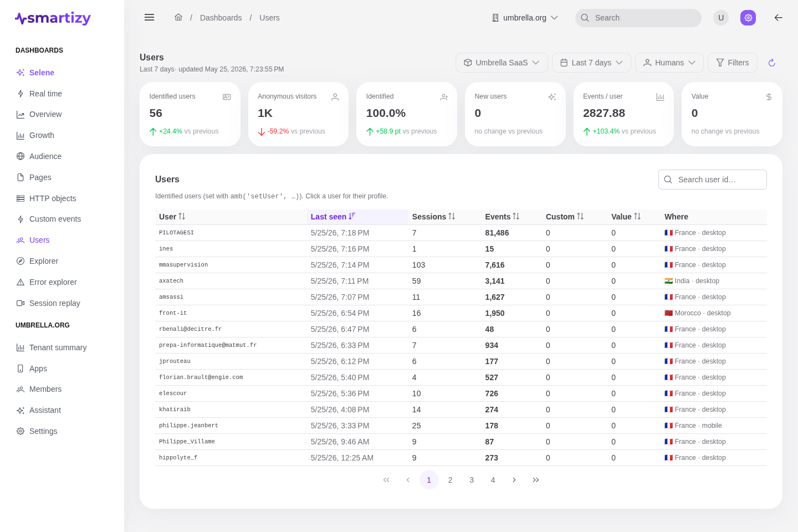Open the mmasupervision user row

461,265
